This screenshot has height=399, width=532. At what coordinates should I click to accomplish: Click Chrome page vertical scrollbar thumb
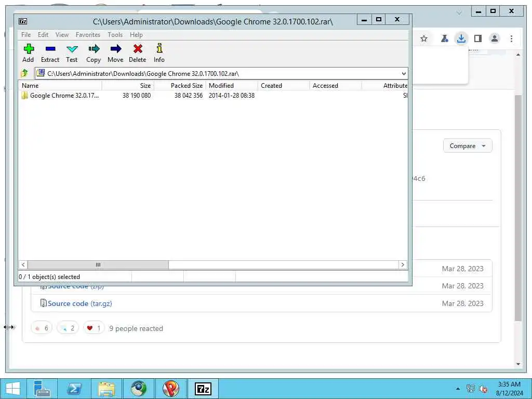pyautogui.click(x=518, y=208)
